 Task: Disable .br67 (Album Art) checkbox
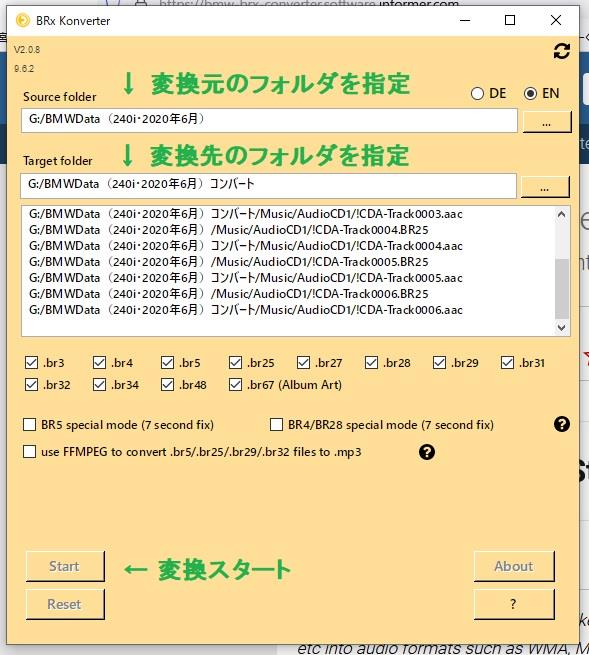coord(236,384)
